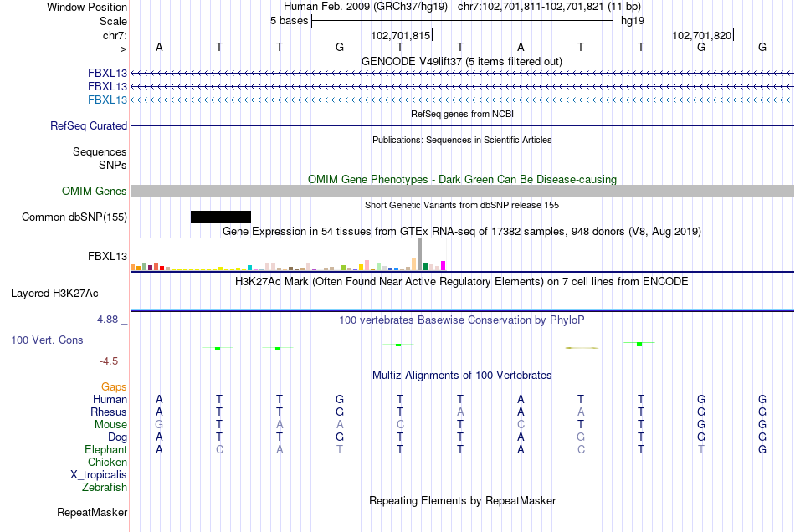The height and width of the screenshot is (532, 795).
Task: Click the light-blue FBXL13 transcript label
Action: [107, 100]
